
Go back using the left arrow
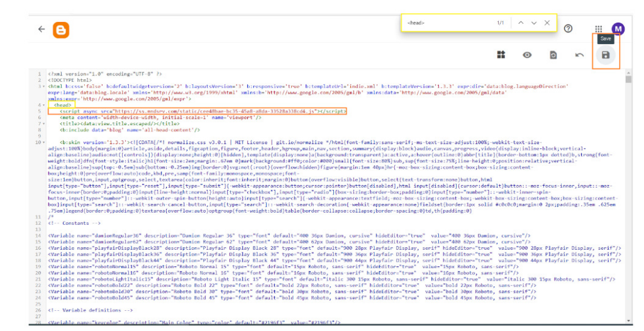(42, 29)
